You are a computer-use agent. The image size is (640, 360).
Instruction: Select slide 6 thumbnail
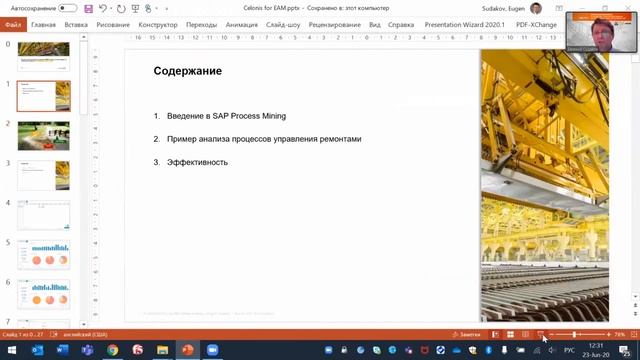click(x=44, y=294)
